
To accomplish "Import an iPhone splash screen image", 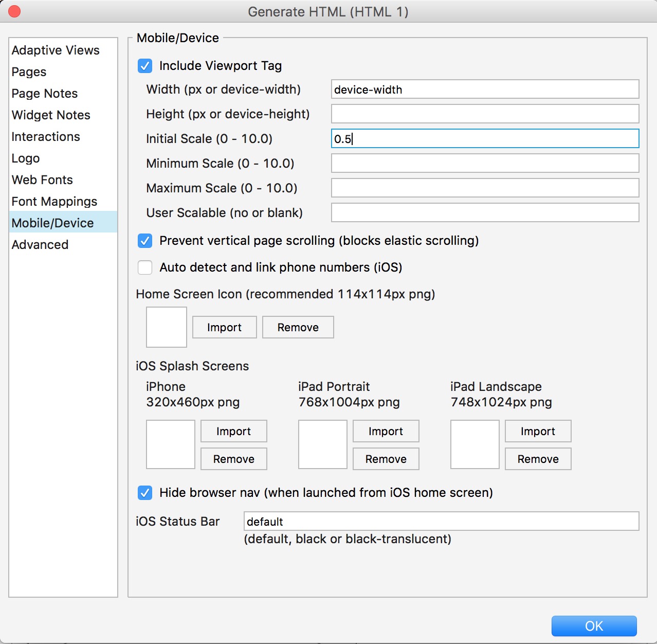I will [233, 432].
